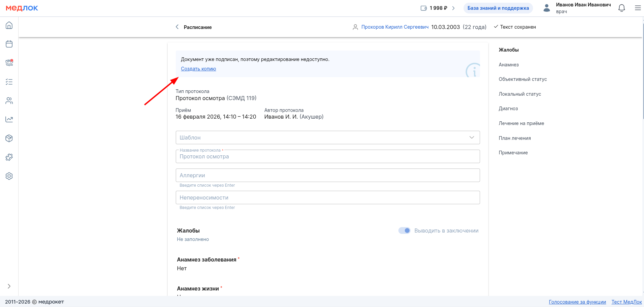Open the patients icon in sidebar
The width and height of the screenshot is (644, 307).
[9, 101]
